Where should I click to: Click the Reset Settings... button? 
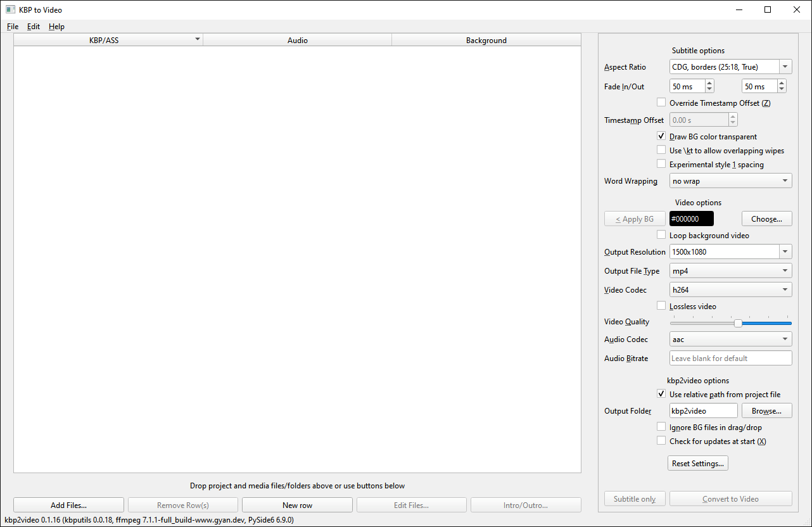point(698,464)
